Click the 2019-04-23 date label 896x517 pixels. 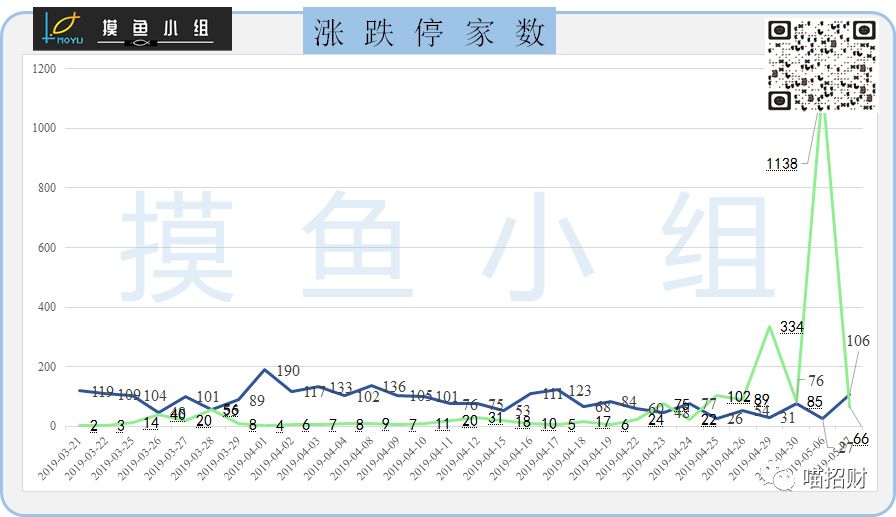click(x=643, y=458)
